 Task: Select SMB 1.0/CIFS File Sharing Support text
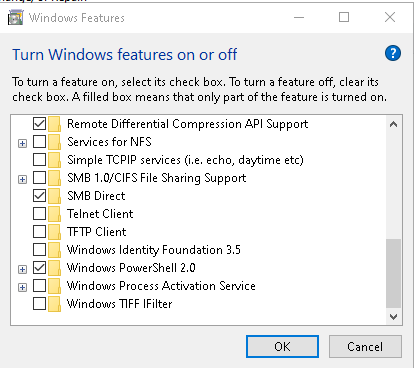point(157,178)
